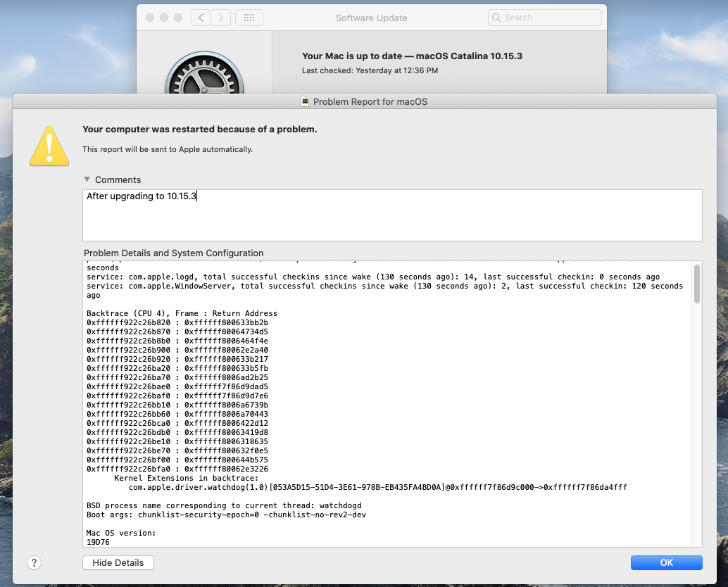This screenshot has height=587, width=728.
Task: Click the '19D76' build number text
Action: pyautogui.click(x=98, y=543)
